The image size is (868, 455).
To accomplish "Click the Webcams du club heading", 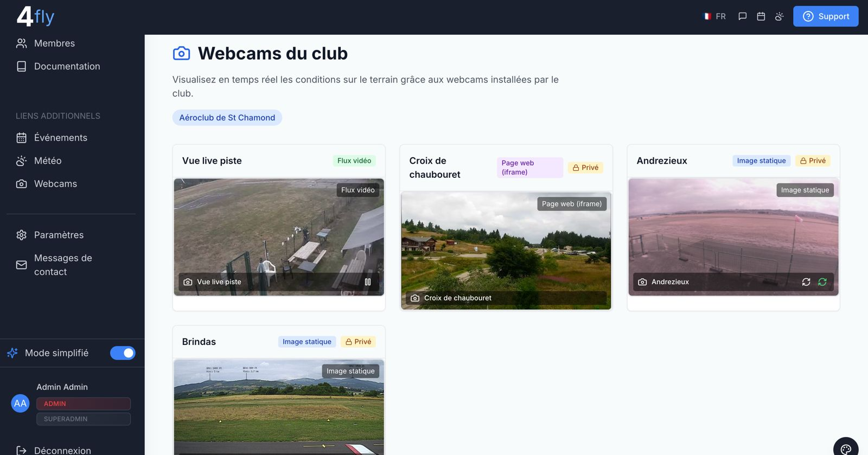I will pyautogui.click(x=273, y=53).
